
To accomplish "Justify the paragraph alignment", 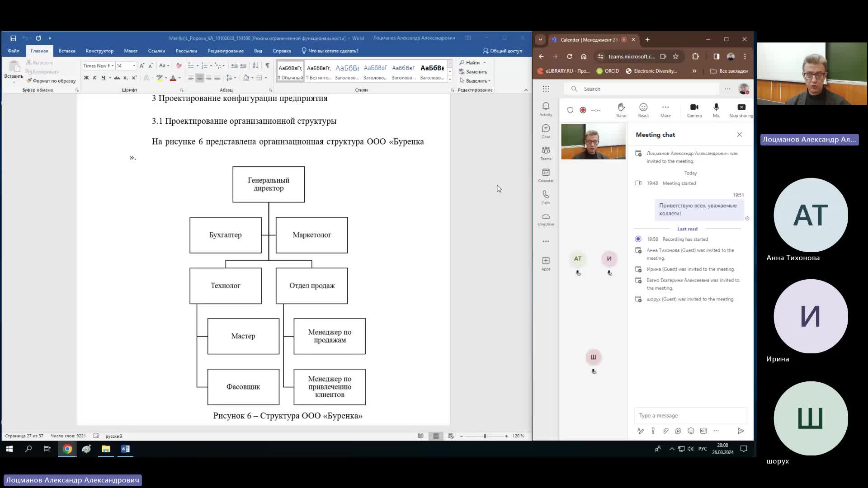I will point(217,78).
